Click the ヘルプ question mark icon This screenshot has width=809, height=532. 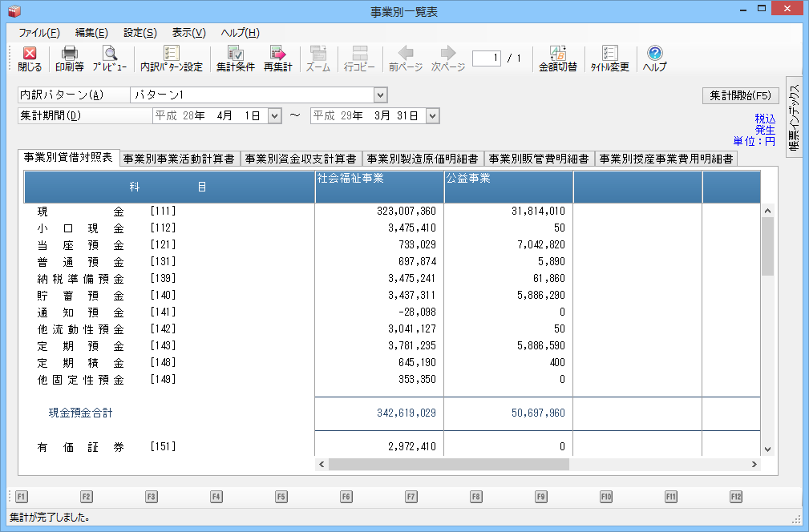(x=654, y=54)
